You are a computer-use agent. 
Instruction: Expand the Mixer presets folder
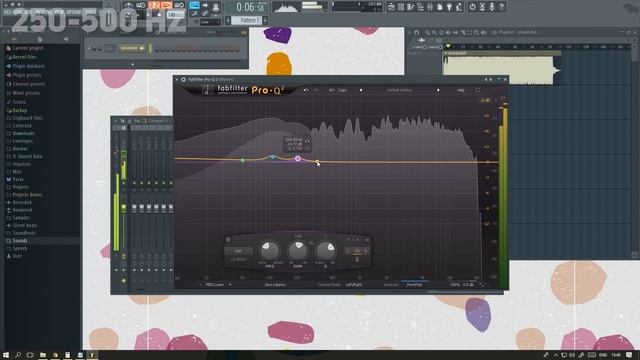click(x=23, y=93)
